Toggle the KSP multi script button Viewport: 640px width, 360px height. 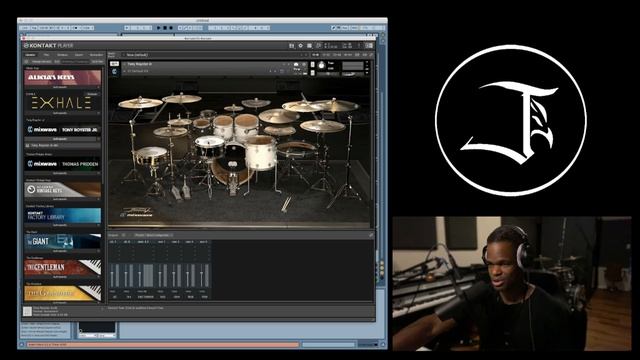coord(357,55)
